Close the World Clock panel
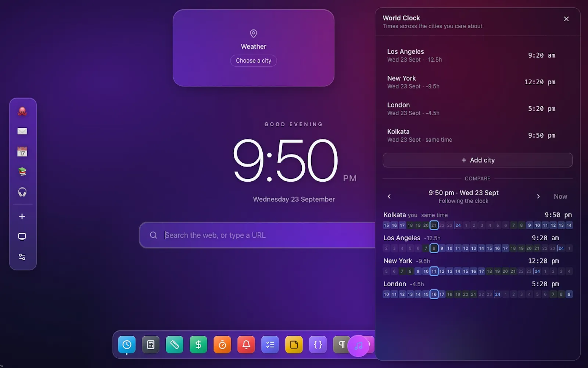Viewport: 588px width, 368px height. coord(566,19)
